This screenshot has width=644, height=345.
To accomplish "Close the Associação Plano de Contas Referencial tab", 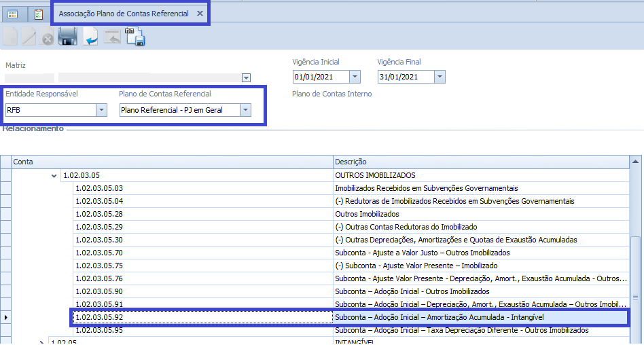I will pyautogui.click(x=200, y=13).
